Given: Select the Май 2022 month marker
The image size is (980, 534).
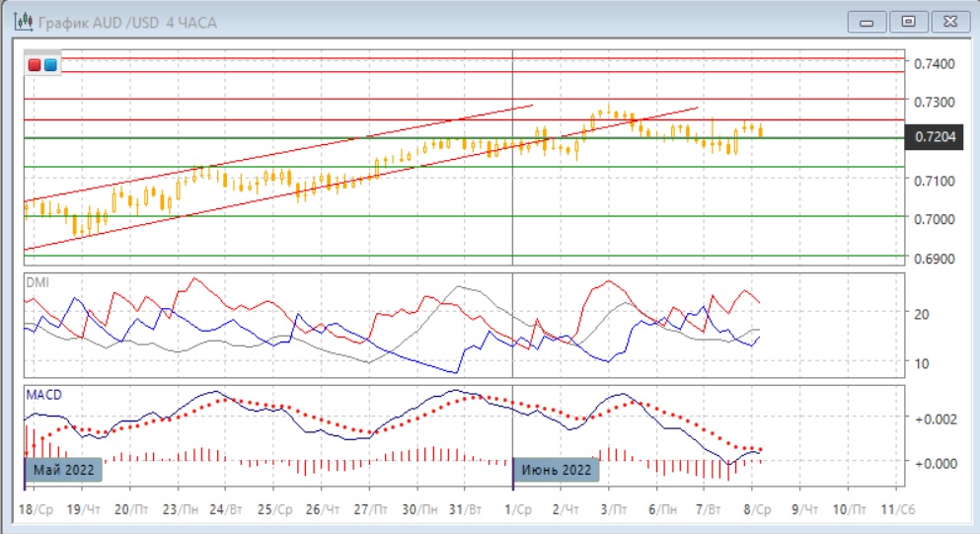Looking at the screenshot, I should point(63,470).
